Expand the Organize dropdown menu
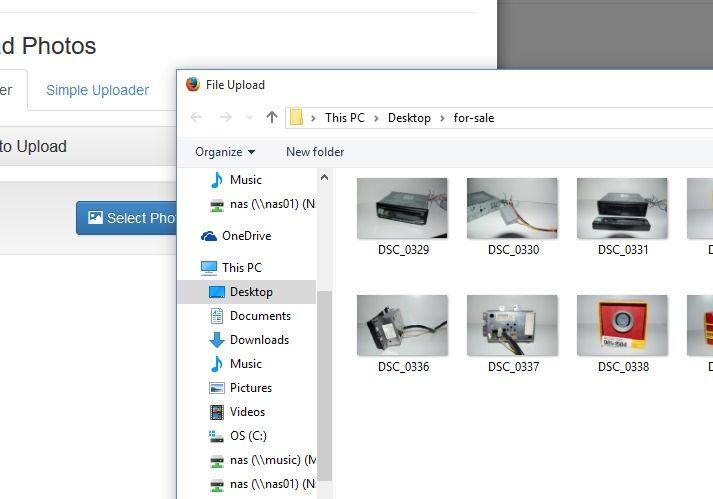Screen dimensions: 713x499 pyautogui.click(x=225, y=152)
